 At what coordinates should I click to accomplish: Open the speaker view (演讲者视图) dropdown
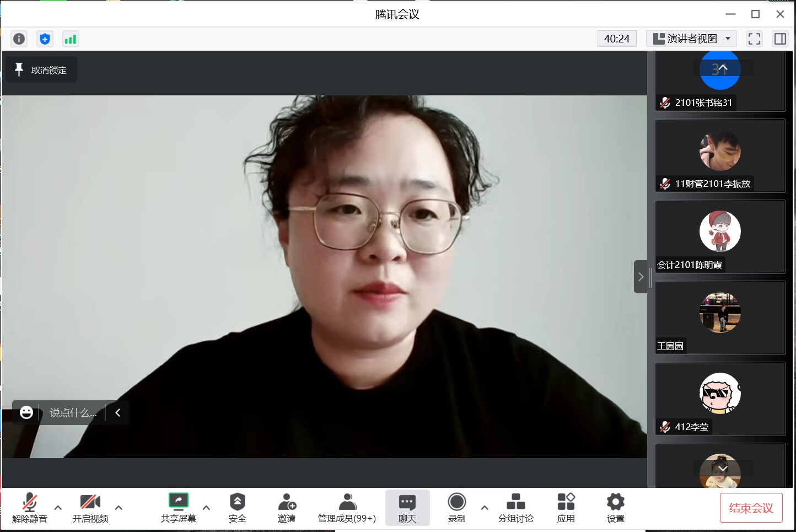[692, 39]
